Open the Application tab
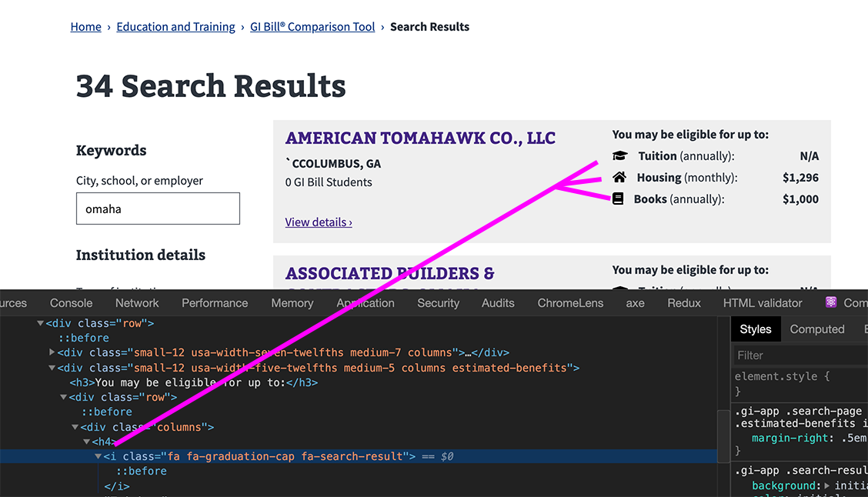 coord(366,302)
